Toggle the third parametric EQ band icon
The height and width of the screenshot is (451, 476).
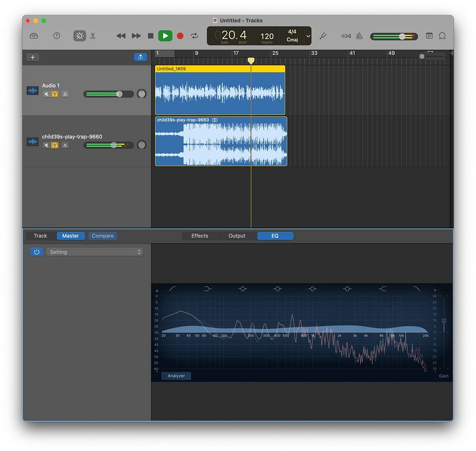(x=312, y=289)
